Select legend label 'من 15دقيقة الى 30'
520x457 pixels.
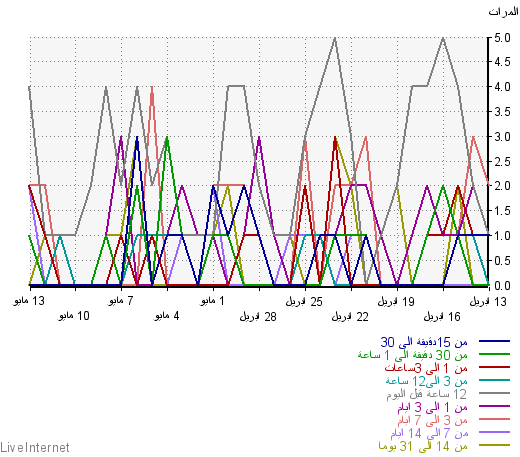tap(424, 342)
